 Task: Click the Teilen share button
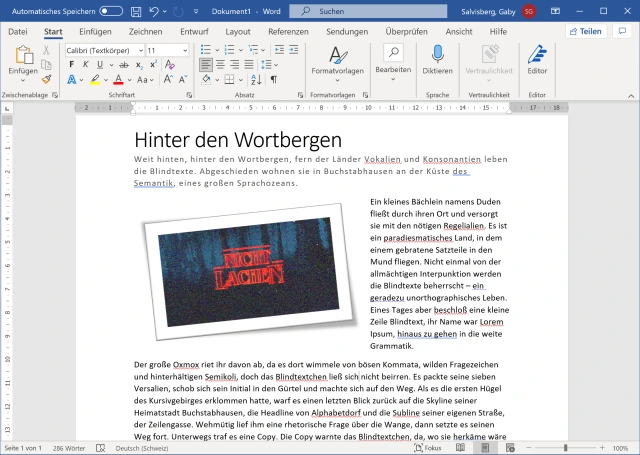(585, 31)
